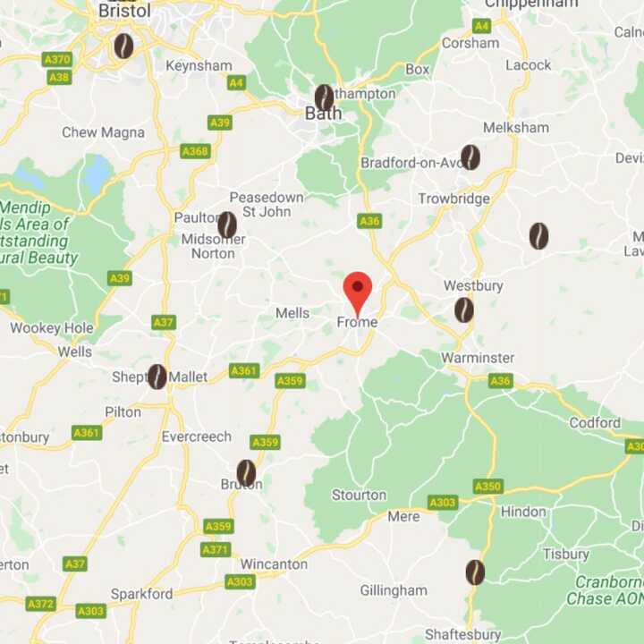Select the coffee bean marker above Shaftesbury
The width and height of the screenshot is (644, 644).
[475, 572]
